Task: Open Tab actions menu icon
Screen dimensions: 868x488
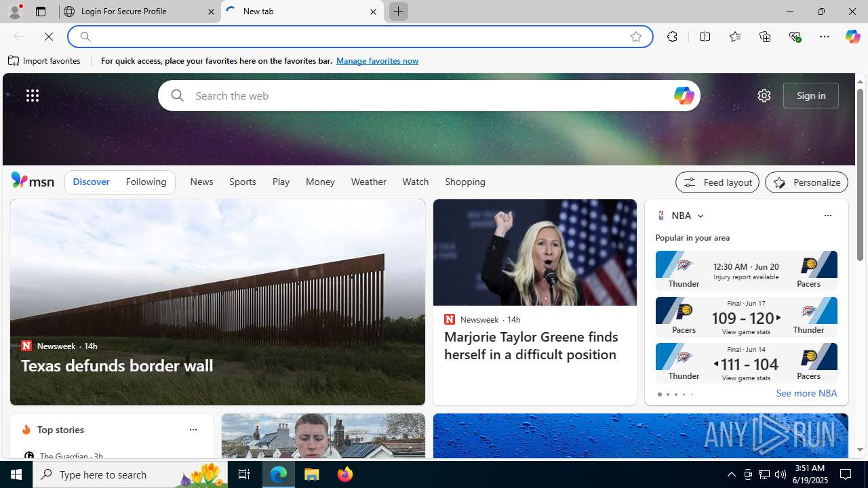Action: coord(40,12)
